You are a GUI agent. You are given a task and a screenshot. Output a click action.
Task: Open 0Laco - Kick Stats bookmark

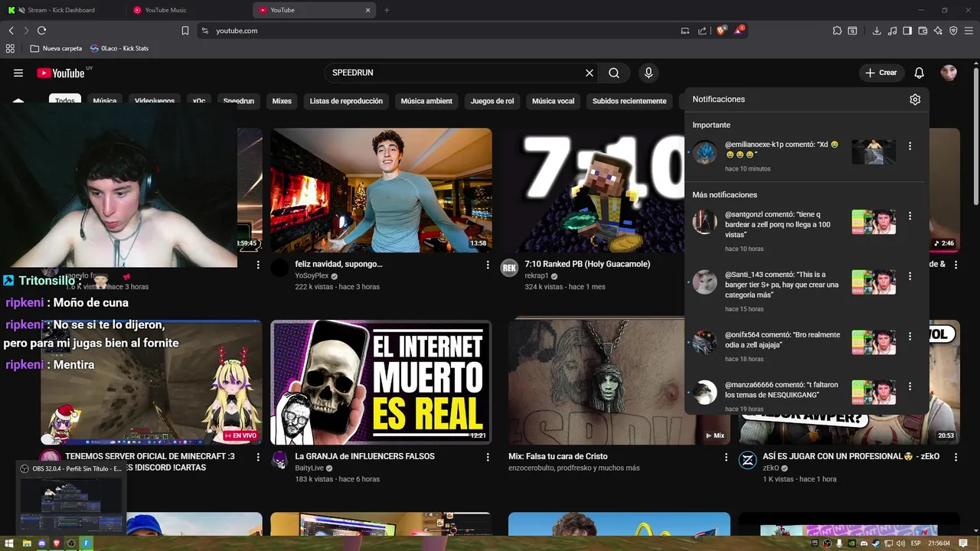(x=119, y=48)
